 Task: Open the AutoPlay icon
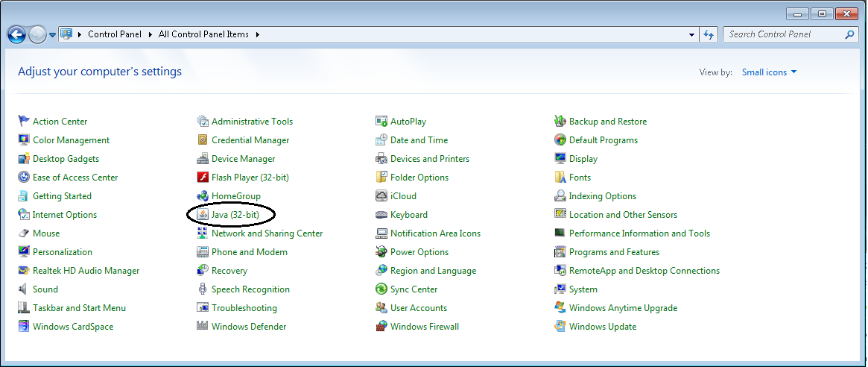381,121
